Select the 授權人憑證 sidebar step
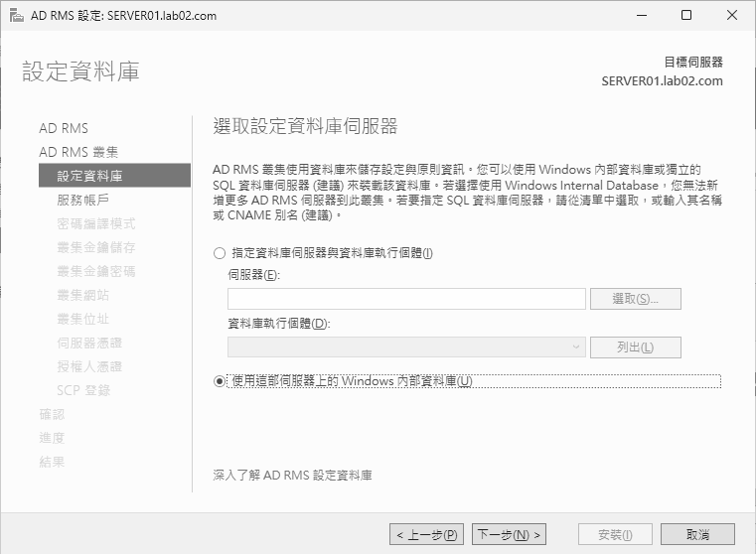Image resolution: width=756 pixels, height=554 pixels. tap(89, 366)
